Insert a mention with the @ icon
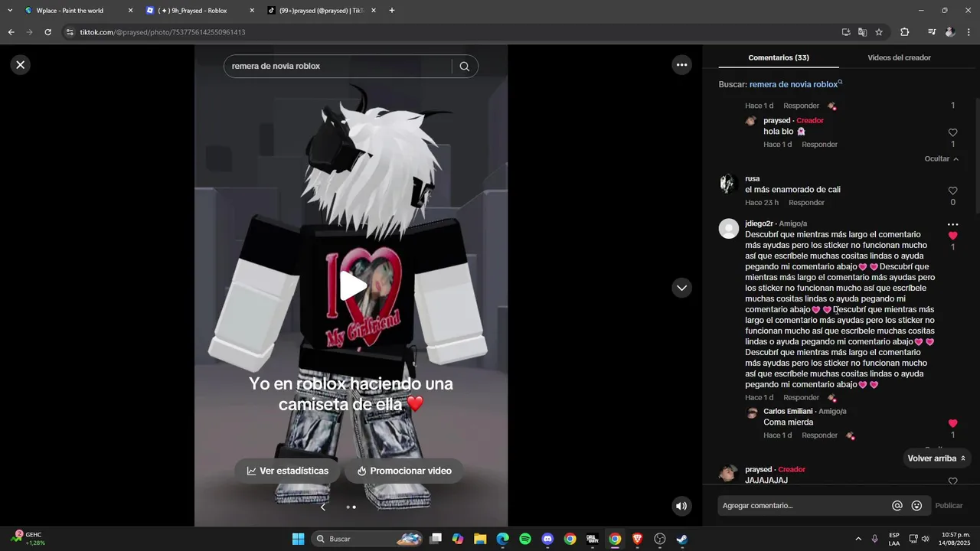The height and width of the screenshot is (551, 980). 897,506
